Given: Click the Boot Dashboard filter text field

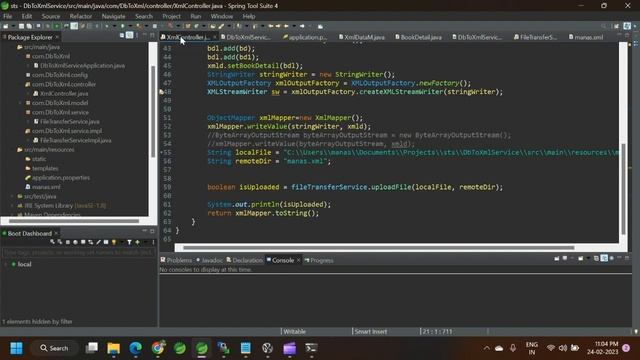Looking at the screenshot, I should [x=78, y=252].
